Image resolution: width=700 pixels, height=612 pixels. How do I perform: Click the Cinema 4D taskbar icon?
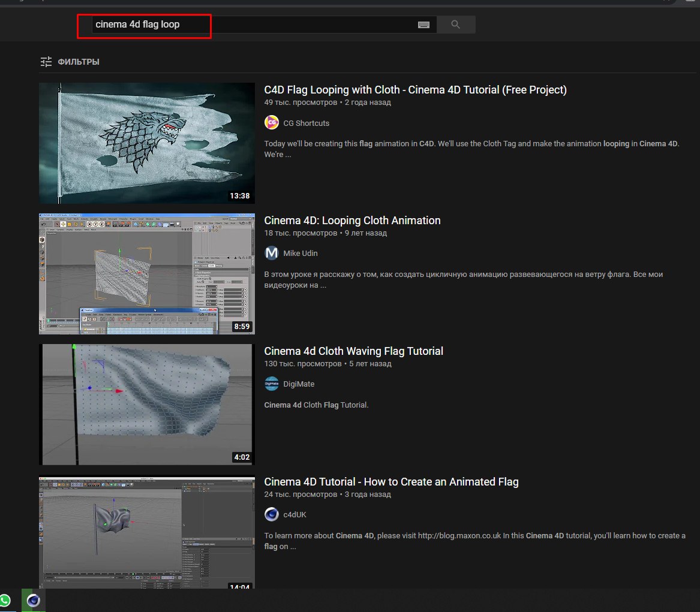point(34,601)
